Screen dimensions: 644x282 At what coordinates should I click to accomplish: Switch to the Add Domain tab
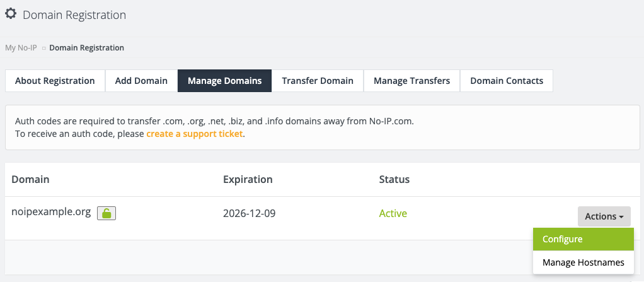141,81
